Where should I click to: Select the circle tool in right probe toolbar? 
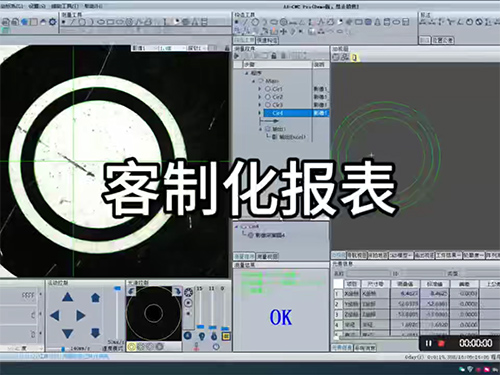coord(255,22)
